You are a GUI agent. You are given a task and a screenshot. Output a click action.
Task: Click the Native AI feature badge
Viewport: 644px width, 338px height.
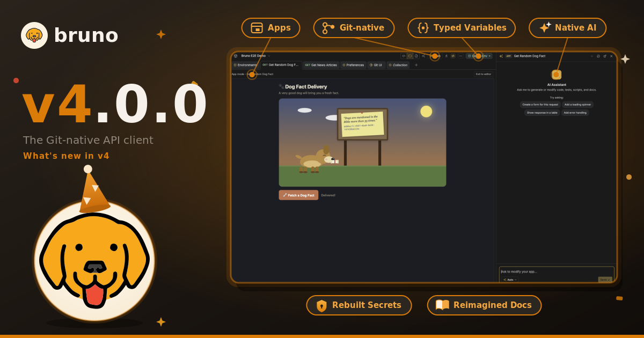567,28
